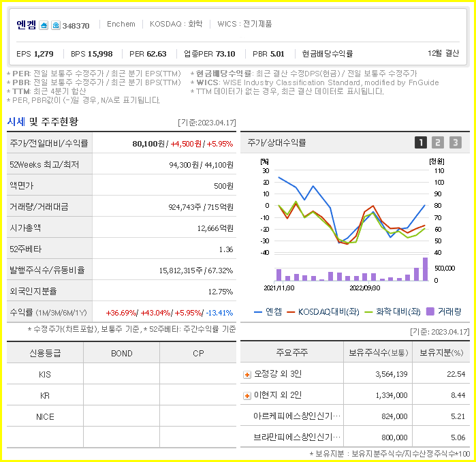The width and height of the screenshot is (476, 462).
Task: Expand the 오정강 외 3인 shareholder row
Action: point(247,375)
